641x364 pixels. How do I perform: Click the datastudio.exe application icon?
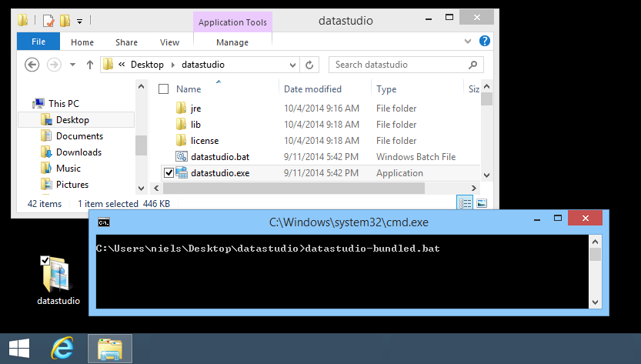pyautogui.click(x=182, y=172)
